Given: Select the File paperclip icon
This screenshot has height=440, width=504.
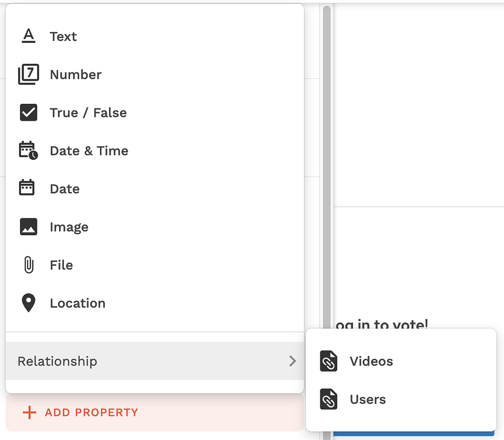Looking at the screenshot, I should coord(29,265).
